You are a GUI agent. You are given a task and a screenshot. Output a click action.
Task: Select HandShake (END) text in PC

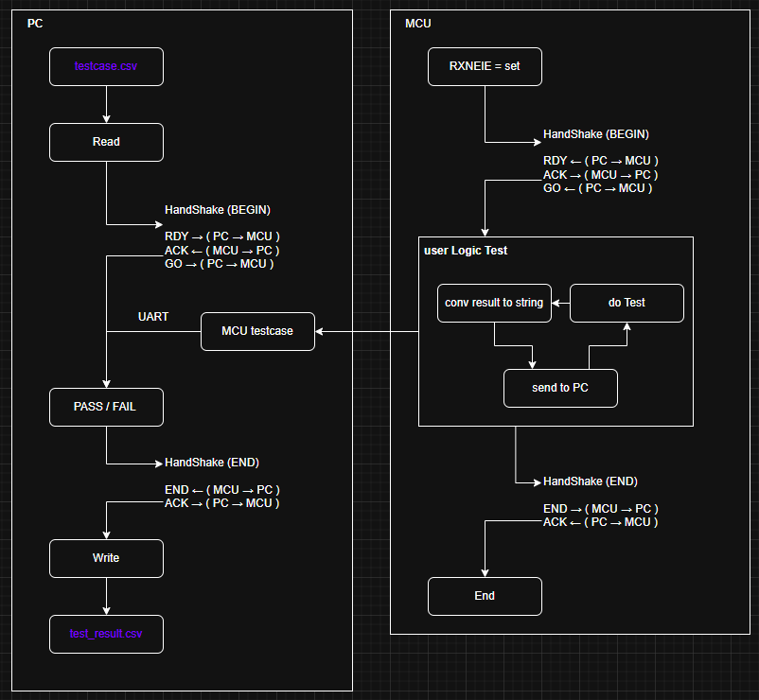212,463
